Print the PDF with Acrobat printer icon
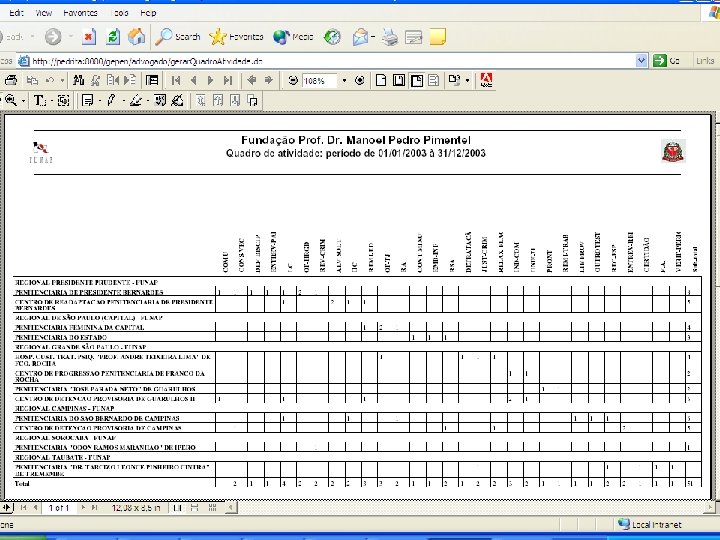This screenshot has height=540, width=720. [11, 80]
